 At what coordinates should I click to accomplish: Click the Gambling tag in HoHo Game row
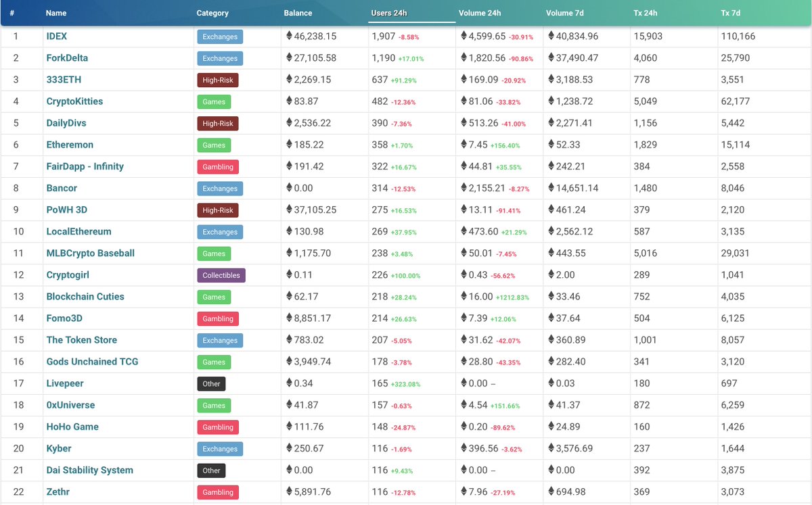(218, 427)
